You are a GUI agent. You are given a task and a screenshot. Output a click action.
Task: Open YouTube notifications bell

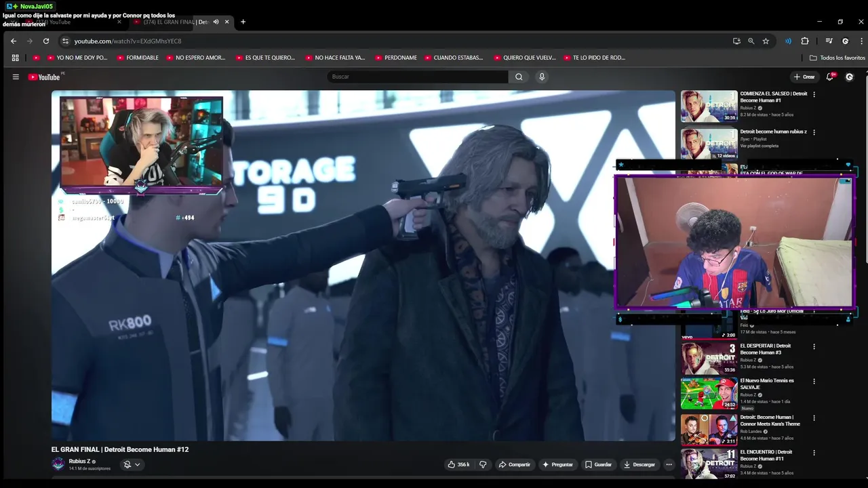click(x=829, y=77)
